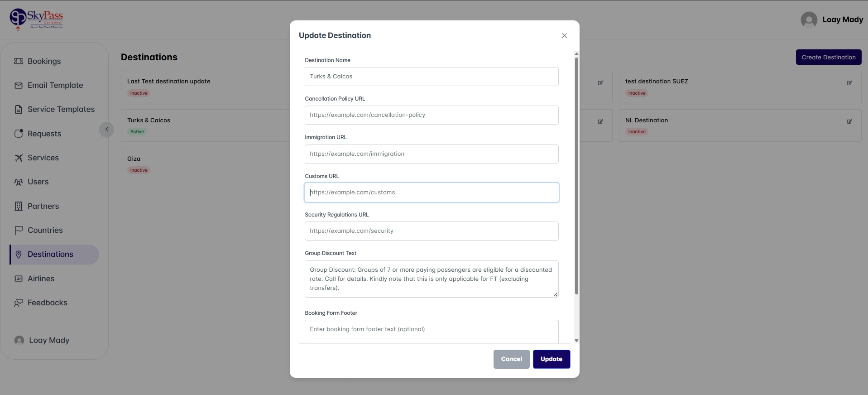Close the Update Destination dialog
Screen dimensions: 868x395
pos(564,36)
